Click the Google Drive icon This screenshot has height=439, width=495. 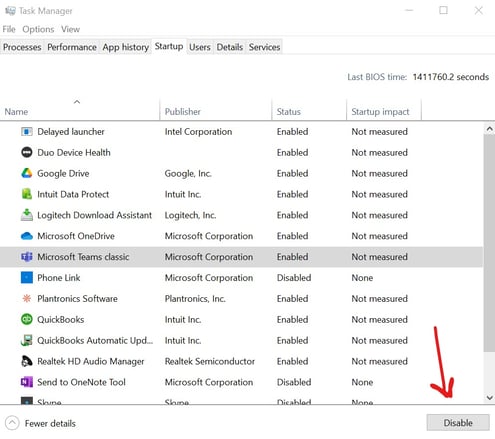27,173
